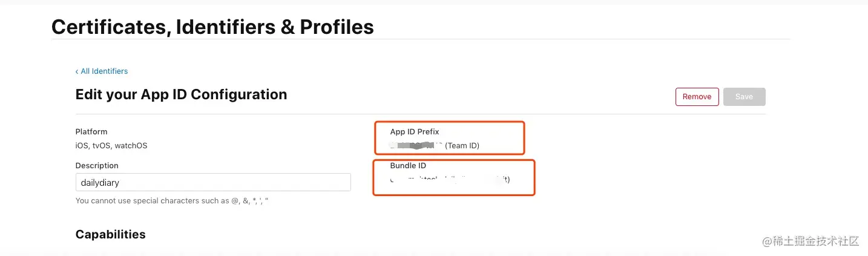Click the 稀土掘金技术社区 watermark text
This screenshot has width=868, height=256.
point(818,241)
